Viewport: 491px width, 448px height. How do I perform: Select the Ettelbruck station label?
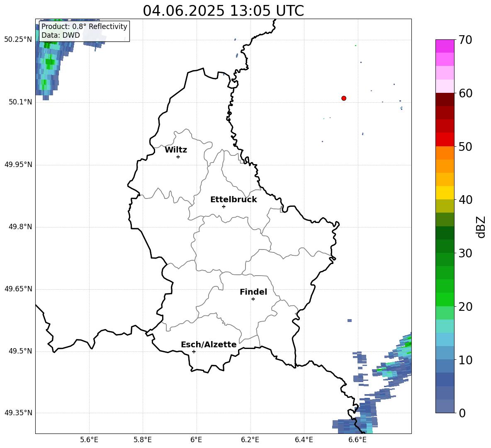point(233,200)
